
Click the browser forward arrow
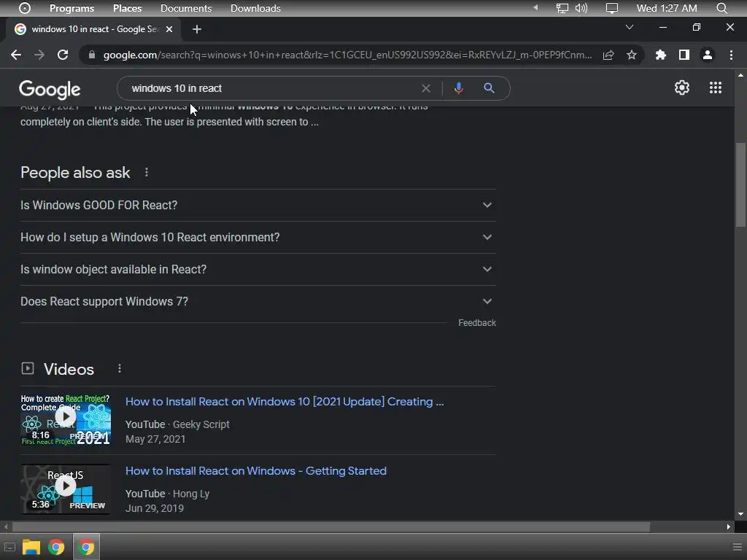click(39, 55)
